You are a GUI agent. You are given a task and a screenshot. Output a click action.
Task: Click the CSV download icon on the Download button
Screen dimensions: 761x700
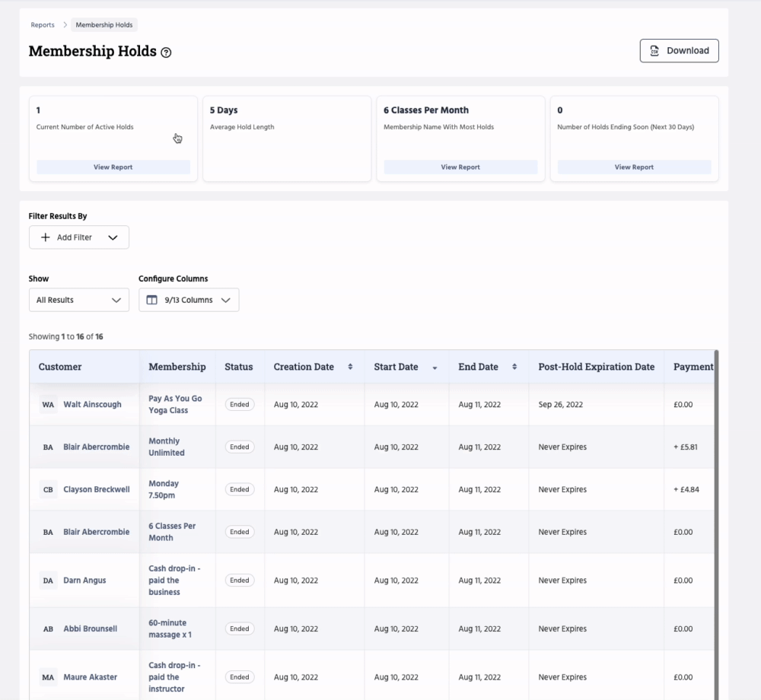[656, 50]
